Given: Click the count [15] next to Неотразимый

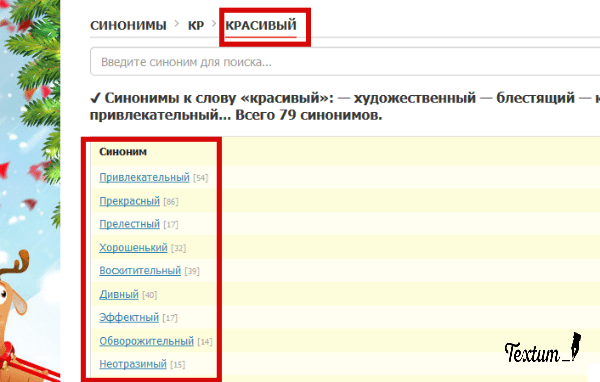Looking at the screenshot, I should coord(178,365).
